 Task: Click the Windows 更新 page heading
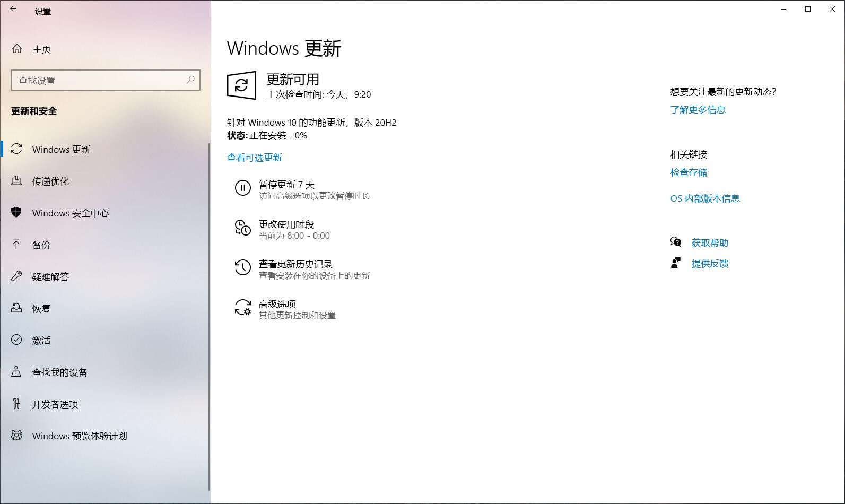(284, 48)
